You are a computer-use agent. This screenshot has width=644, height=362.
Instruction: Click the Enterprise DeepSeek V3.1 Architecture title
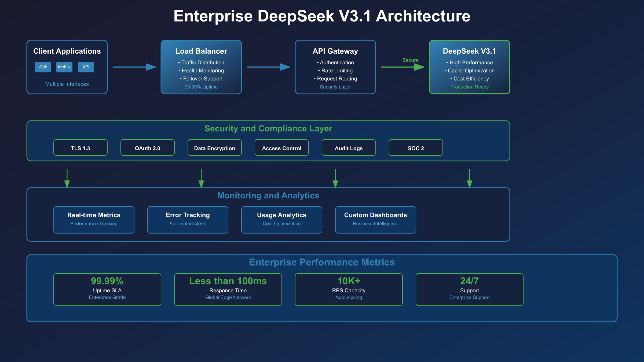[322, 16]
